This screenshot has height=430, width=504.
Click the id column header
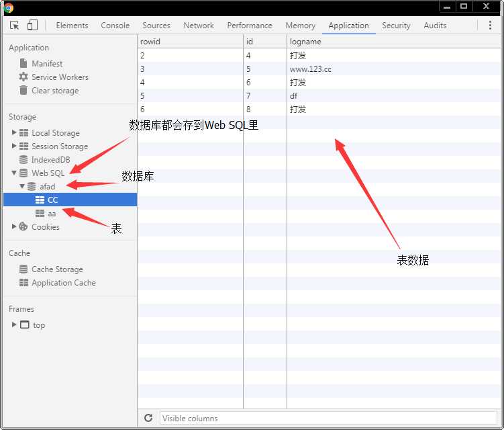(265, 42)
